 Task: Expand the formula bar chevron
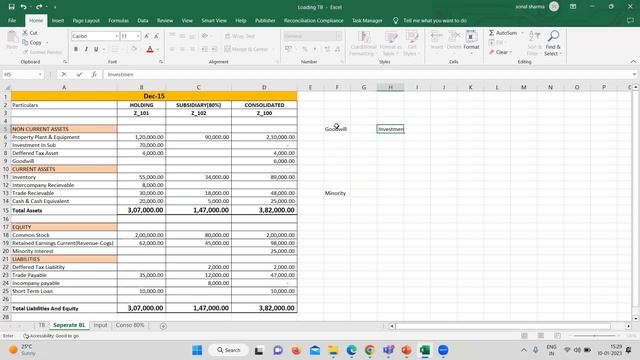pos(634,74)
